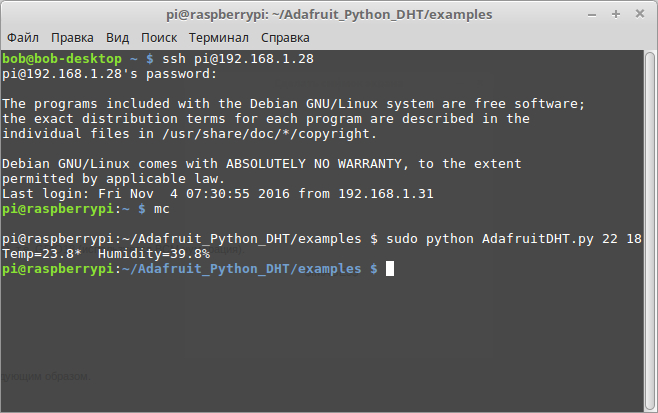The height and width of the screenshot is (413, 658).
Task: Click the terminal cursor block at prompt
Action: (390, 269)
